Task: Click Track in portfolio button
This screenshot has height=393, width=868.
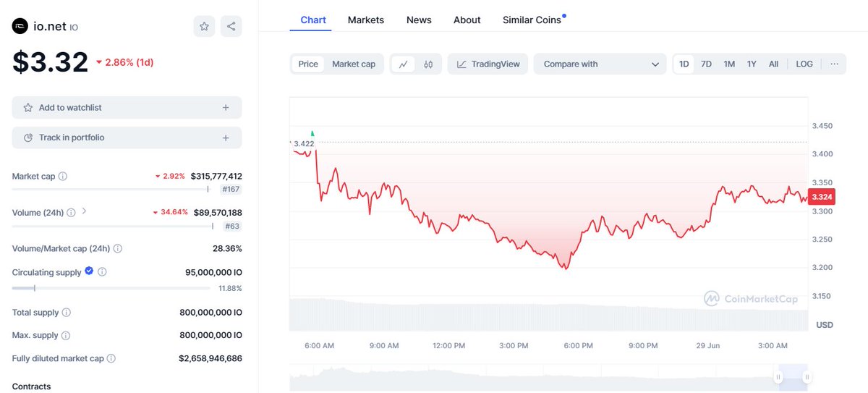Action: point(127,138)
